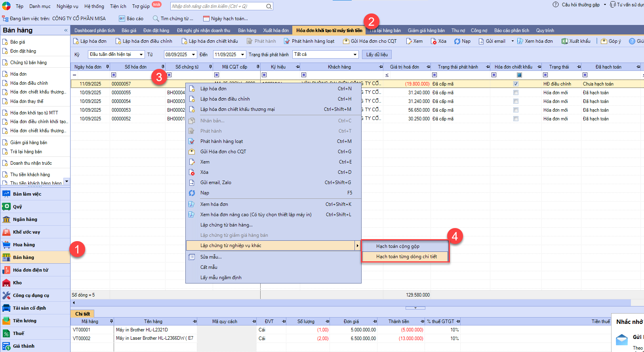
Task: Click the Lấy dữ liệu button
Action: click(377, 55)
